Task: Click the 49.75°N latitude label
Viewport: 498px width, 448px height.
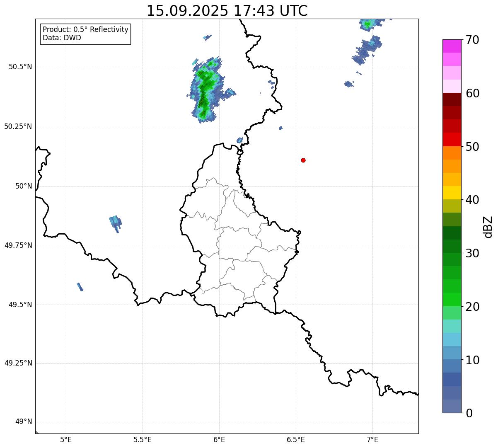Action: point(18,245)
